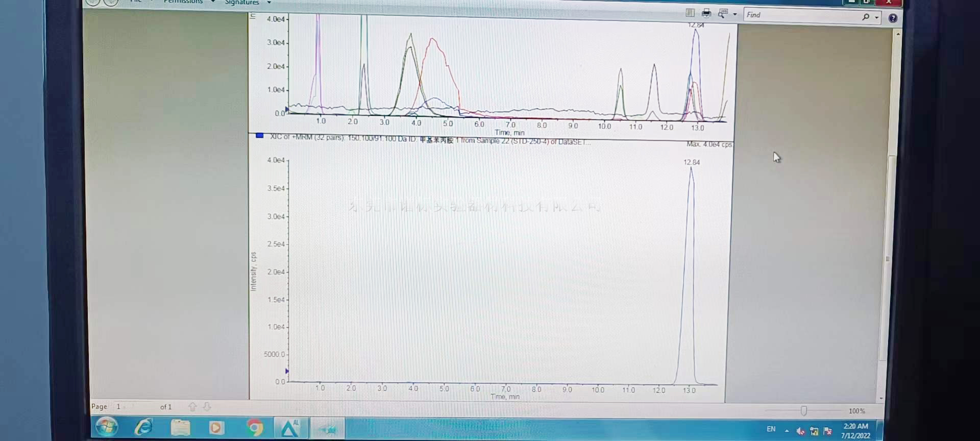Image resolution: width=980 pixels, height=441 pixels.
Task: Click the Print document icon
Action: pyautogui.click(x=706, y=13)
